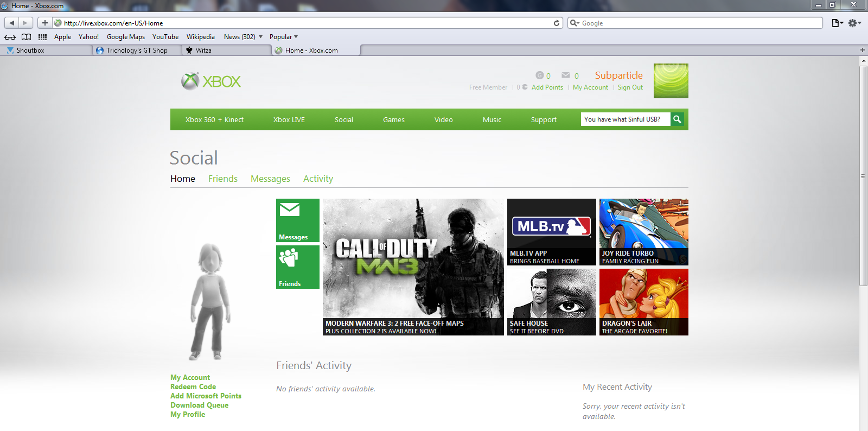Viewport: 868px width, 431px height.
Task: Click the gamerscore G icon
Action: point(539,75)
